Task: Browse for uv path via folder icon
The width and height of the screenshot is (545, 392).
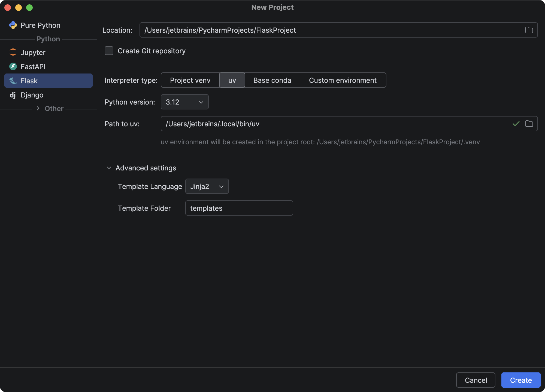Action: tap(529, 124)
